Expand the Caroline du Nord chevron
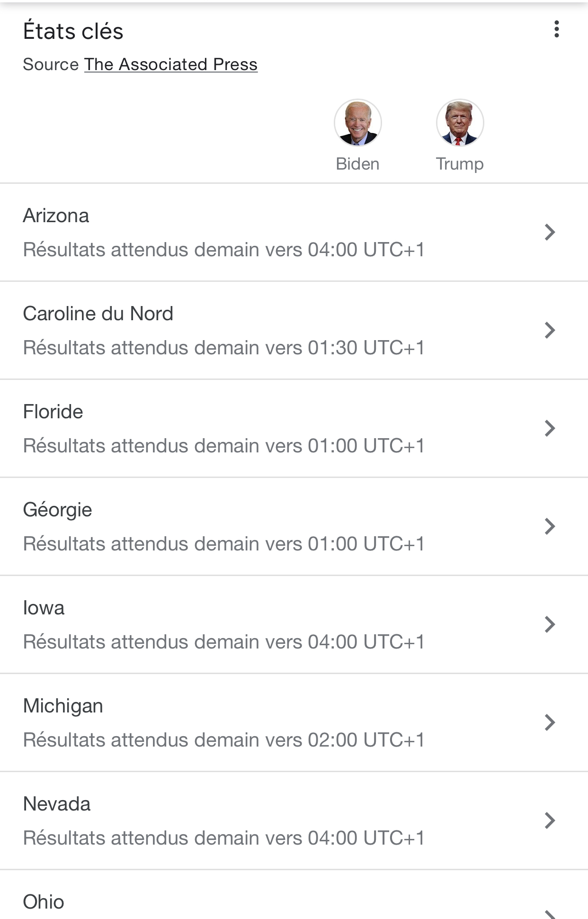588x919 pixels. coord(550,330)
